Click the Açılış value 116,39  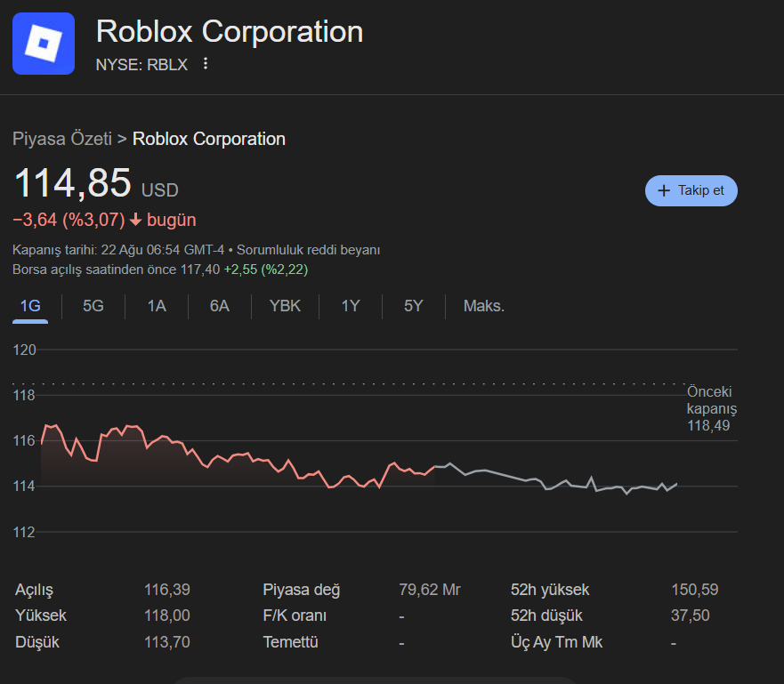pos(167,590)
